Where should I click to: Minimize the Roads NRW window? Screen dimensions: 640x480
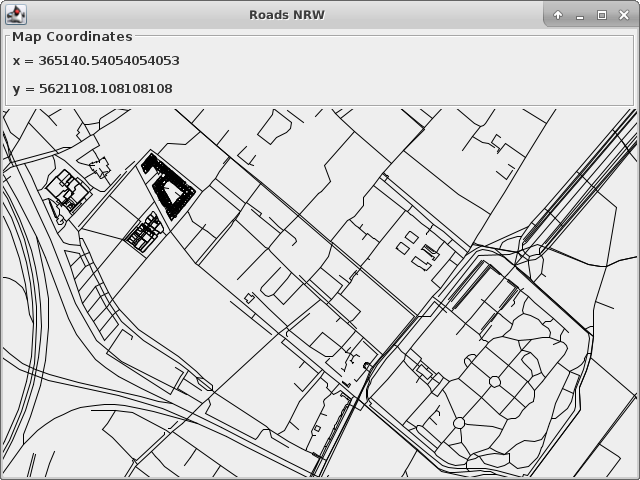580,16
